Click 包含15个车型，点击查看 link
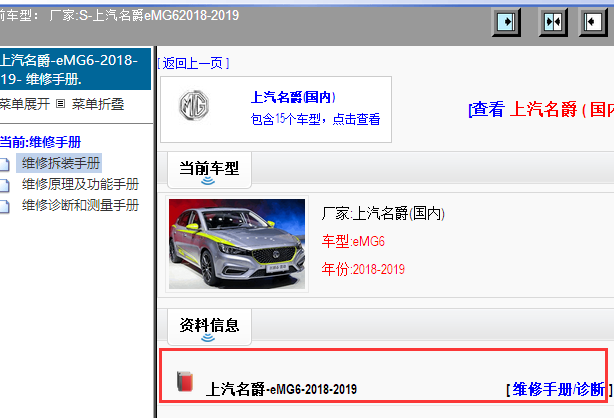 click(315, 119)
